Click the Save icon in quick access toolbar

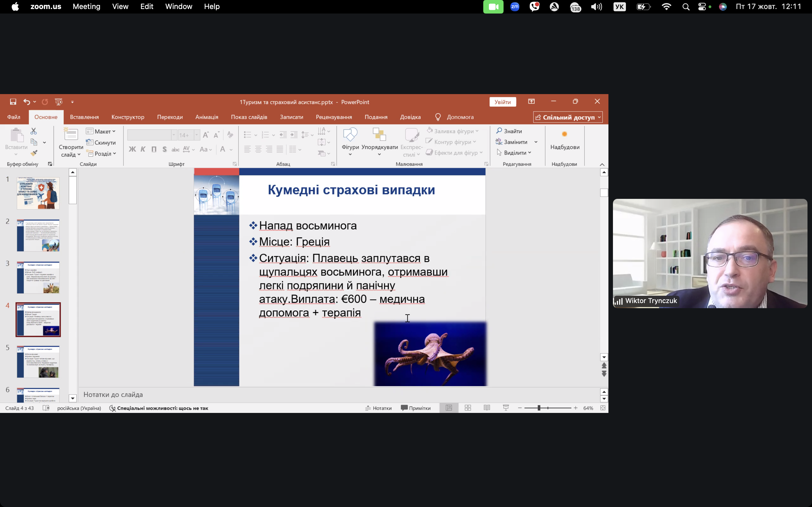point(13,102)
